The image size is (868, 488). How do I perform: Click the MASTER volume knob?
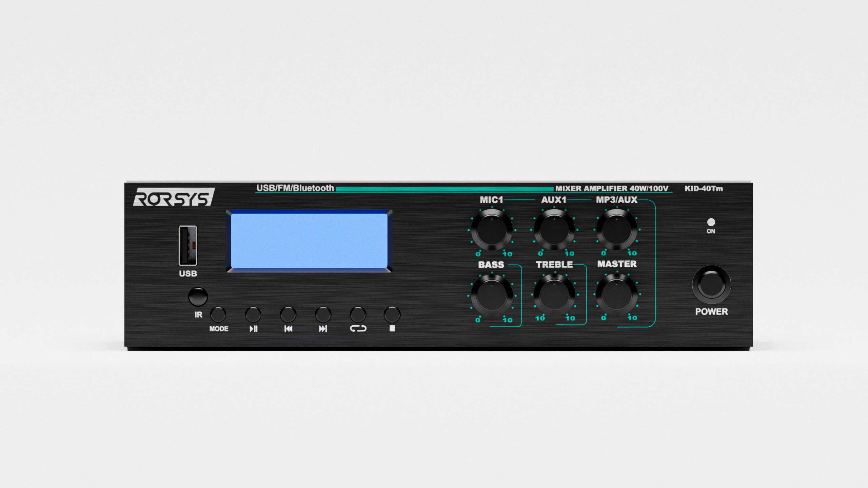pos(616,294)
